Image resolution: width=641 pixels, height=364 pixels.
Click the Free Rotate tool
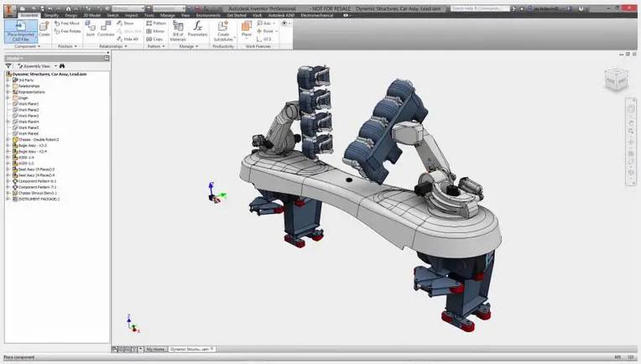[x=68, y=31]
